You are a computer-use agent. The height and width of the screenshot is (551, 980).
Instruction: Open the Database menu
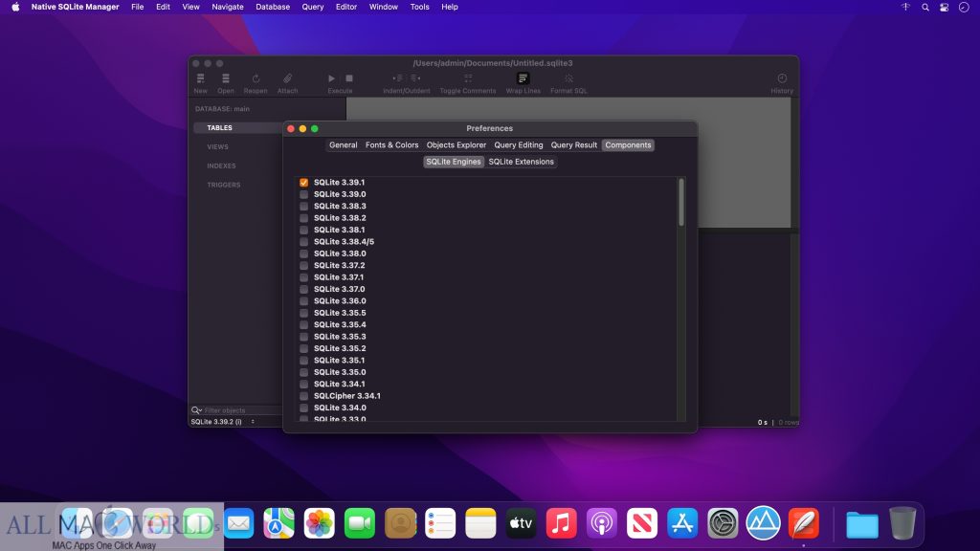273,7
